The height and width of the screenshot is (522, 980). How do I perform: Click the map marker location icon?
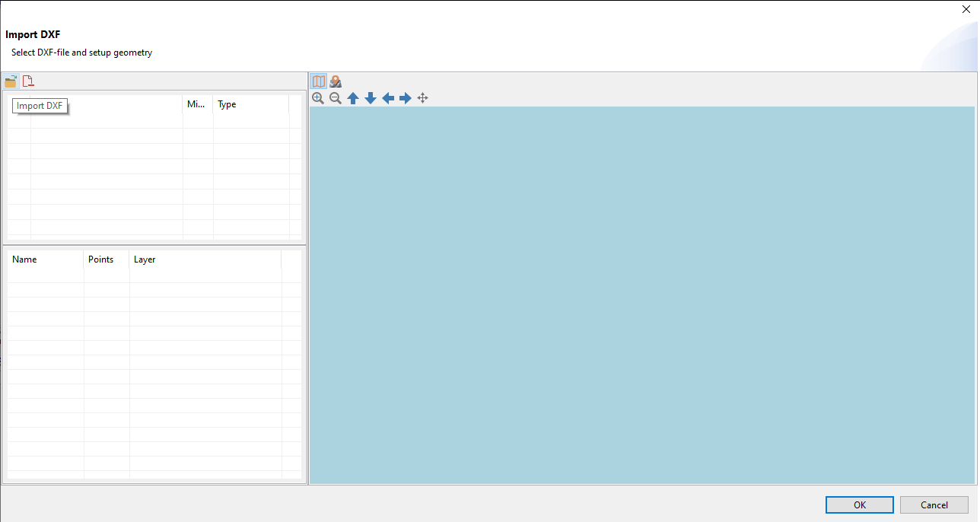336,81
